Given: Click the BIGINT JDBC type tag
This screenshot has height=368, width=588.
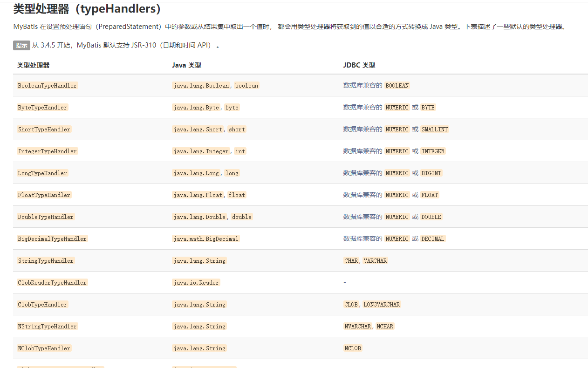Looking at the screenshot, I should 431,173.
